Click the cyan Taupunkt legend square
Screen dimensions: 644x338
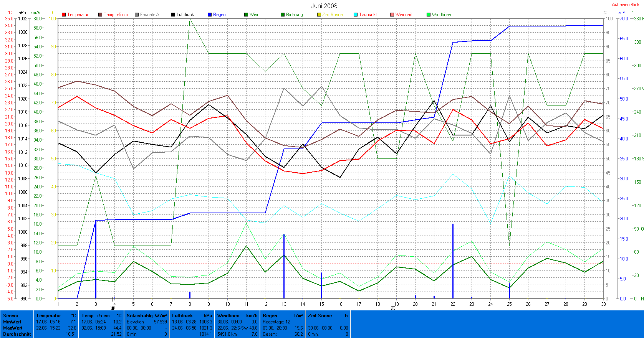(x=356, y=15)
